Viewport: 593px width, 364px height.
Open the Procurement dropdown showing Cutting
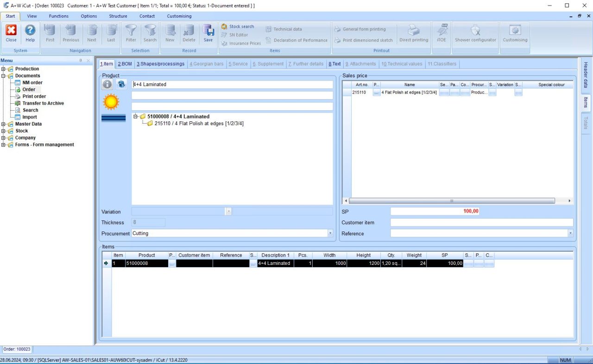pos(330,233)
